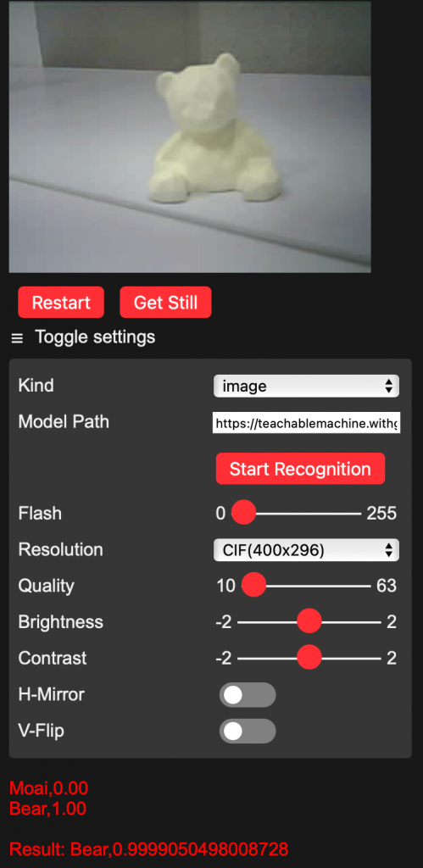Click the bear camera preview image
The width and height of the screenshot is (423, 868).
coord(190,136)
